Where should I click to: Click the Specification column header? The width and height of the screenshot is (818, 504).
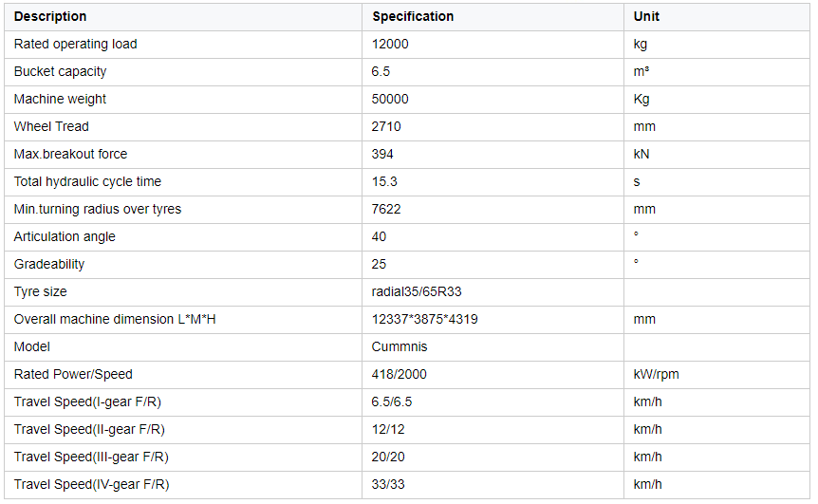pos(413,17)
